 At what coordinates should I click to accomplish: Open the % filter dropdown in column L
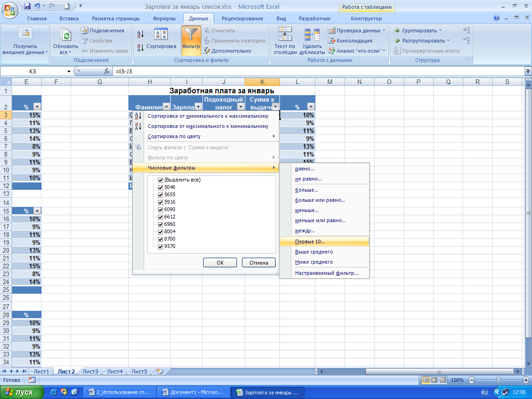[x=310, y=107]
